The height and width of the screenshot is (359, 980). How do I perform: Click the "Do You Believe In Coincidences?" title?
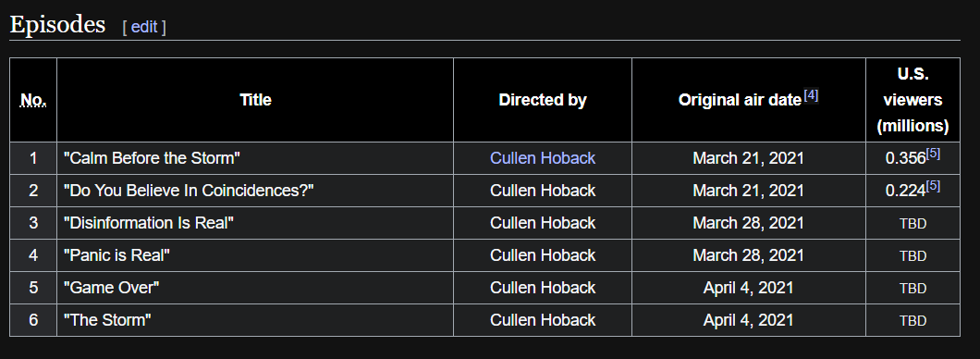188,191
